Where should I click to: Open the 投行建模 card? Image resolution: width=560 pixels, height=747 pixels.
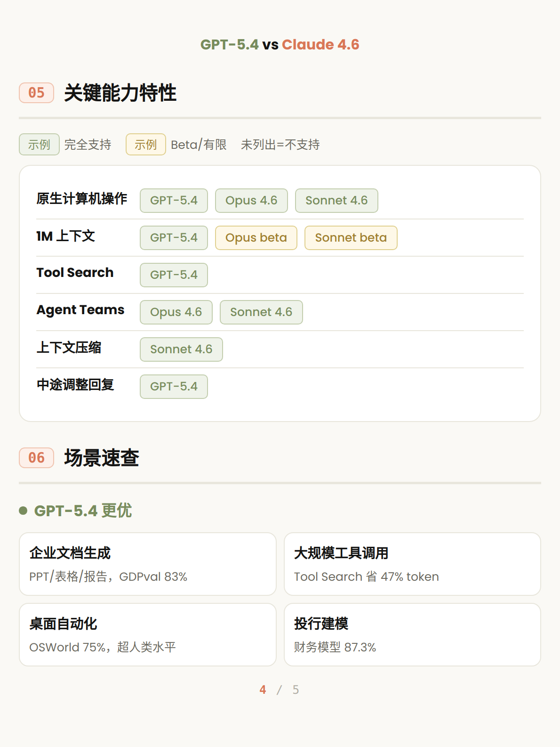point(412,634)
